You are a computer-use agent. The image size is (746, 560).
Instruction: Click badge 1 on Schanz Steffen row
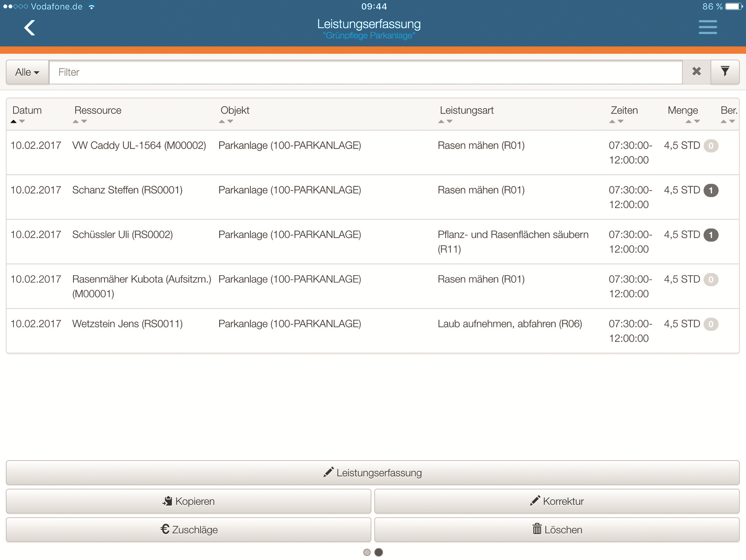point(711,190)
